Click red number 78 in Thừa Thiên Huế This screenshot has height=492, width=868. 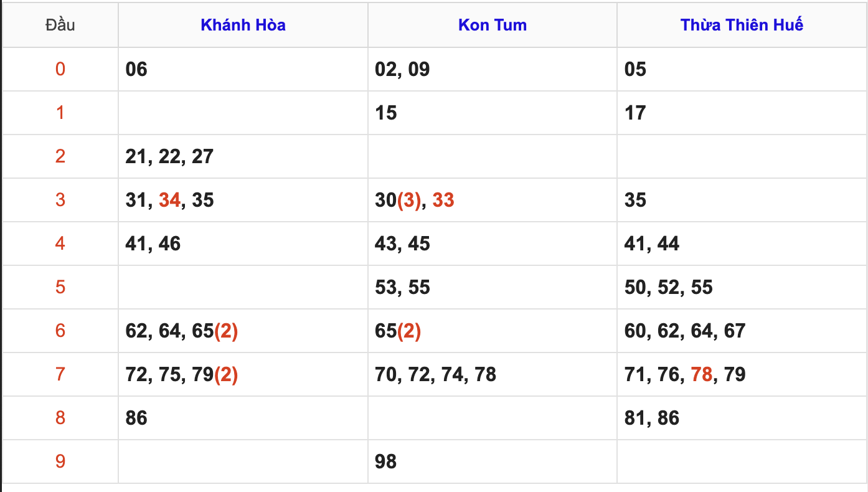(702, 374)
